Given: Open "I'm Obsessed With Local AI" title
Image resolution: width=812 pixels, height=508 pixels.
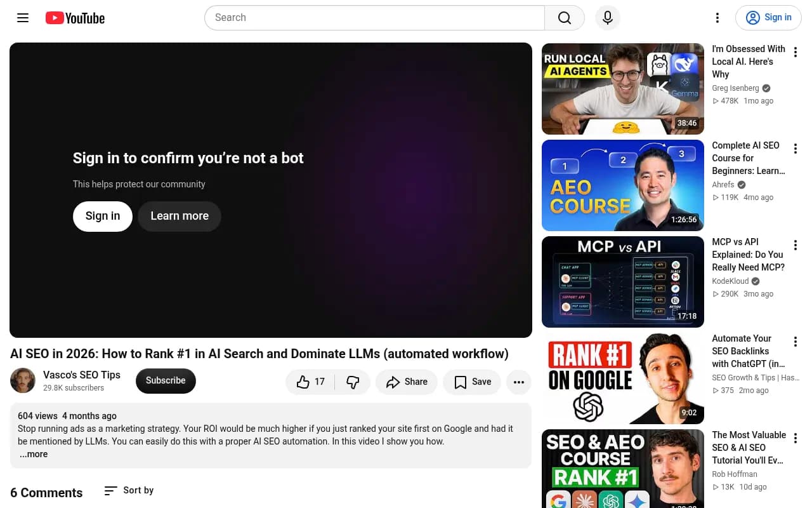Looking at the screenshot, I should pos(749,62).
